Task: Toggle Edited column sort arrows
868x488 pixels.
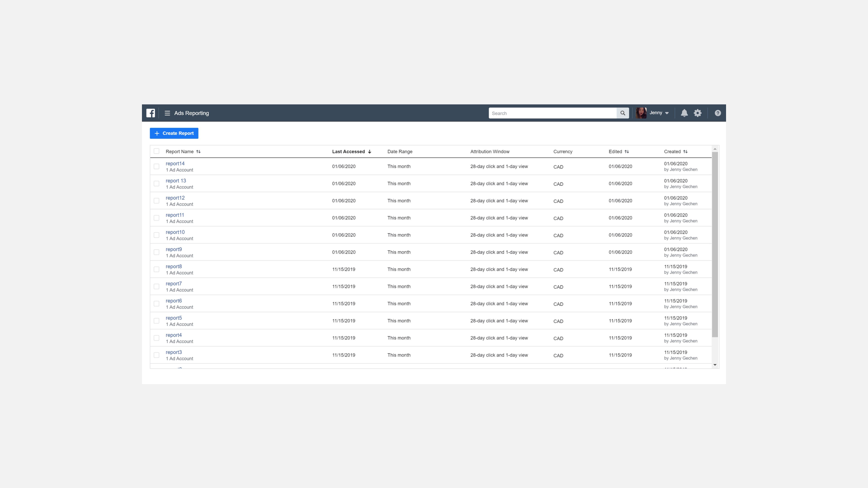Action: 627,152
